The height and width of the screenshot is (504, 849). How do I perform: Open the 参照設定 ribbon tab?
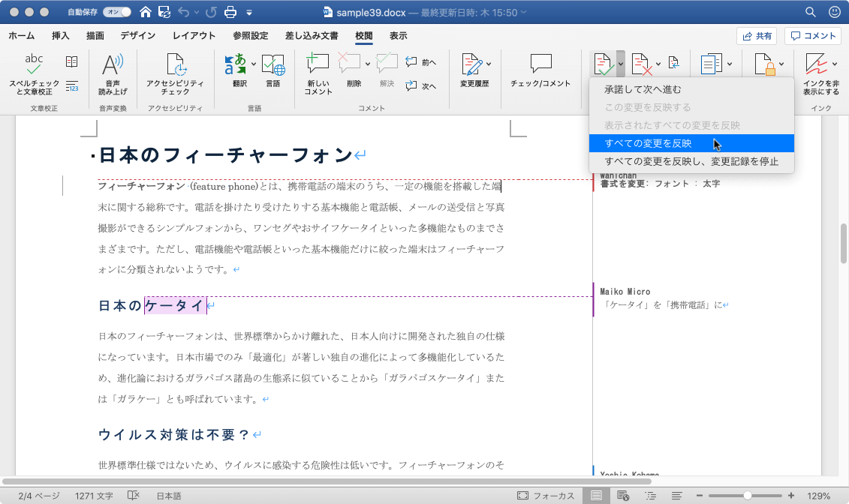point(250,35)
